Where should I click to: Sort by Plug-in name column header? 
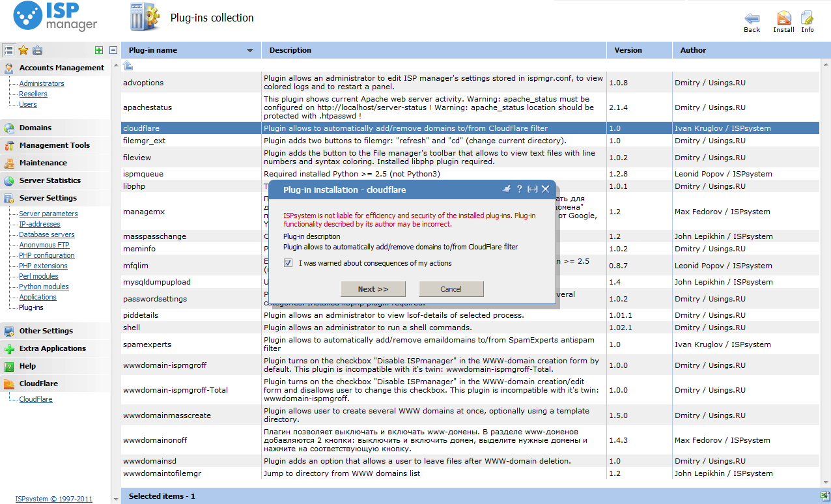(191, 50)
